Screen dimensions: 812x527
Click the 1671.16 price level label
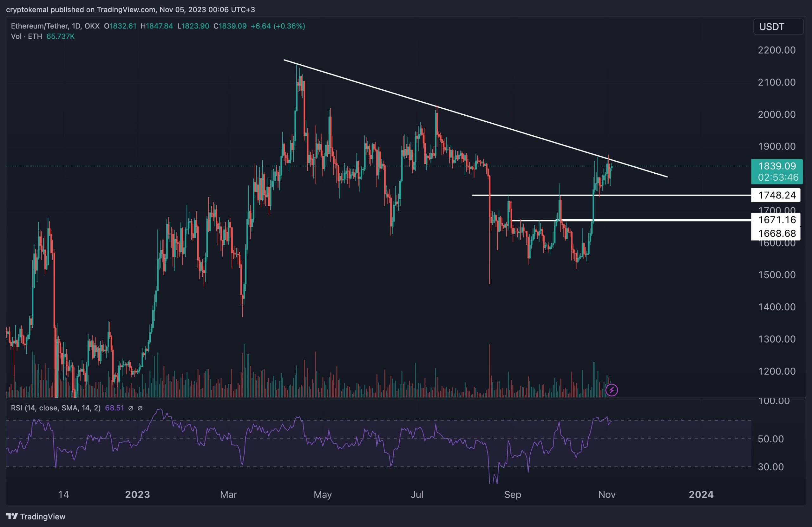pos(776,220)
